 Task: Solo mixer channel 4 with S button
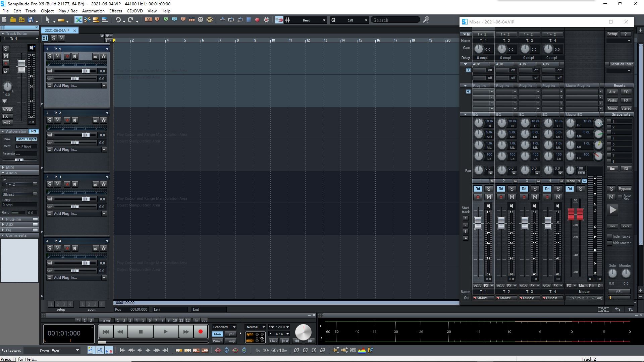tap(558, 189)
